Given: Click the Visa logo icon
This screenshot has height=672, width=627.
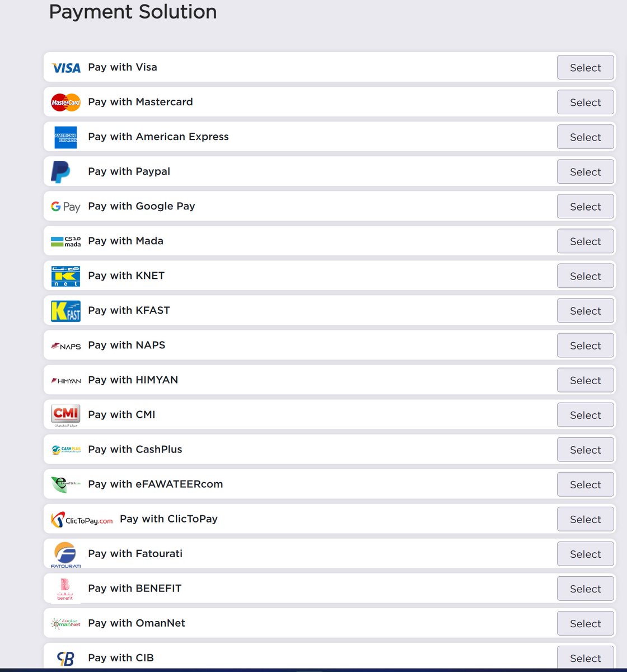Looking at the screenshot, I should tap(65, 68).
